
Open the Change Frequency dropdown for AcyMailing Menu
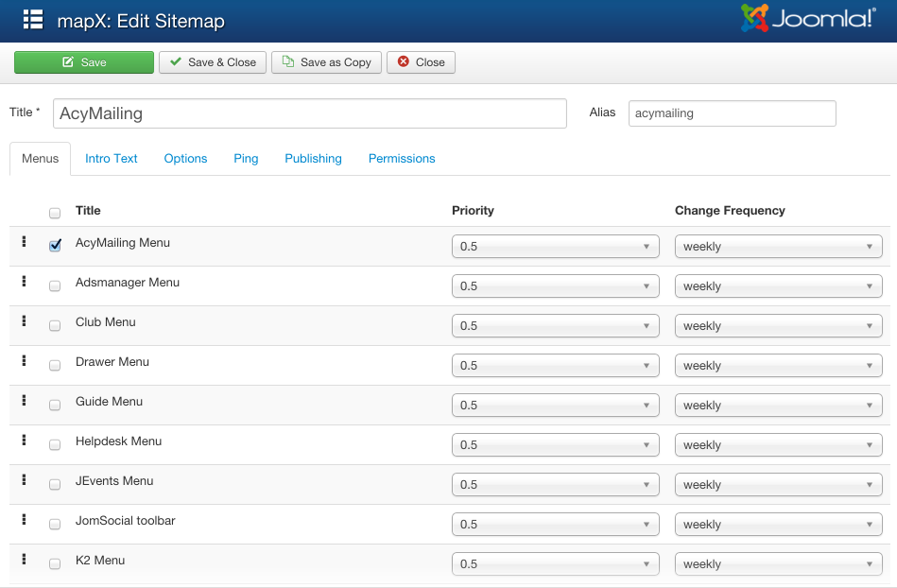click(779, 247)
